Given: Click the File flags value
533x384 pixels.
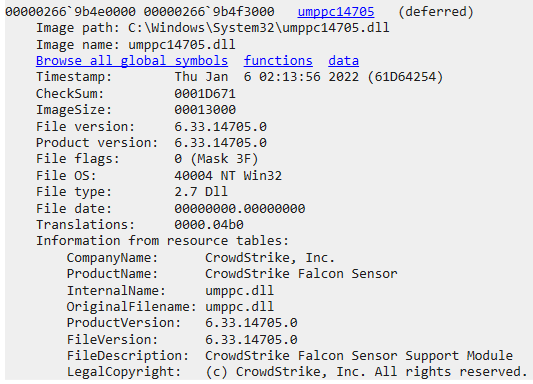Looking at the screenshot, I should [217, 159].
